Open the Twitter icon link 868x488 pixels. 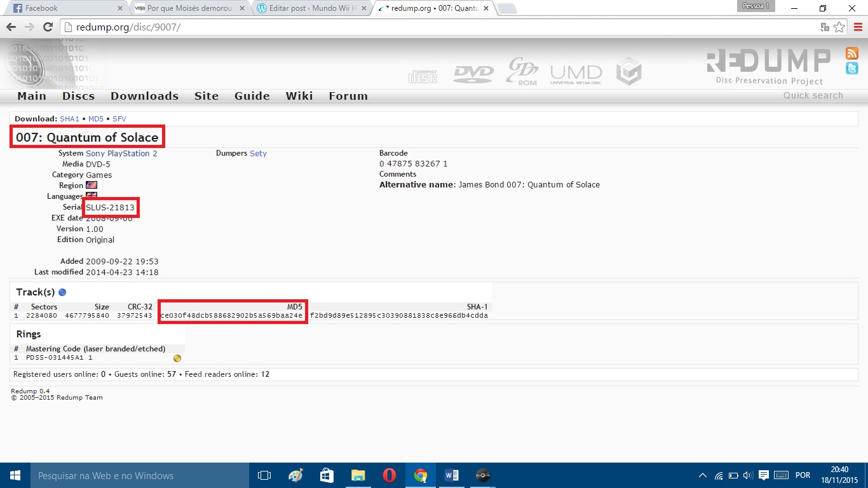click(851, 69)
